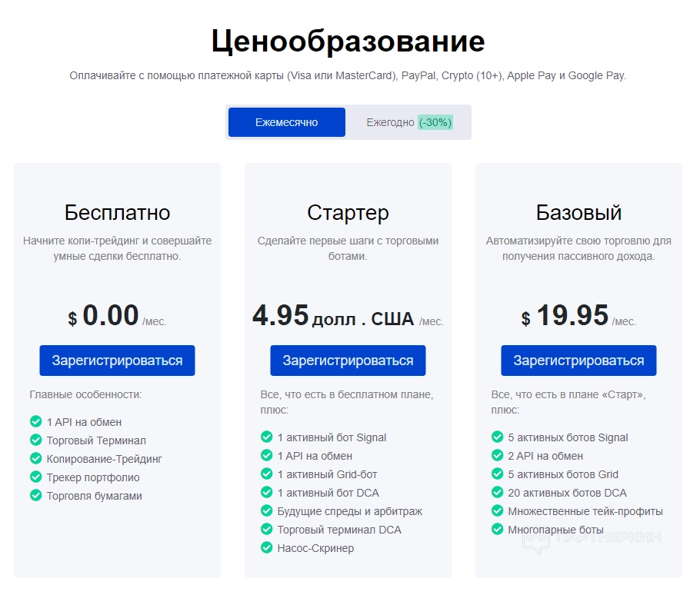
Task: Click the text Насос-Скринер
Action: pos(315,548)
